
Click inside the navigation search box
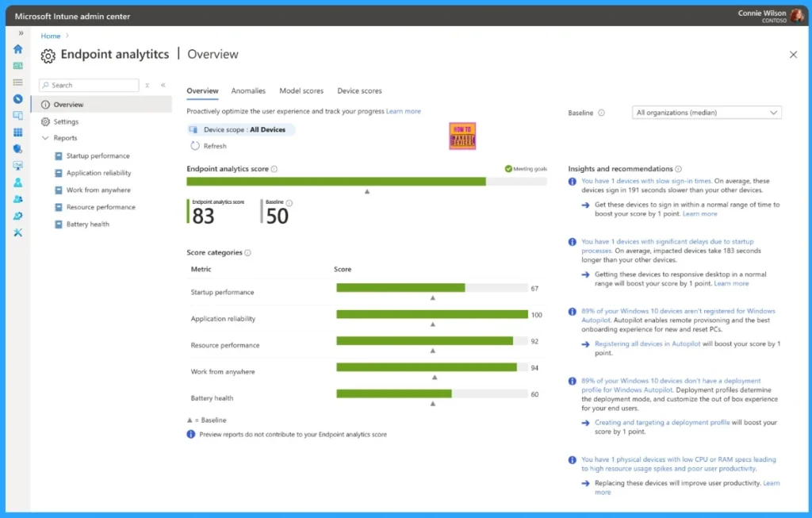point(87,85)
